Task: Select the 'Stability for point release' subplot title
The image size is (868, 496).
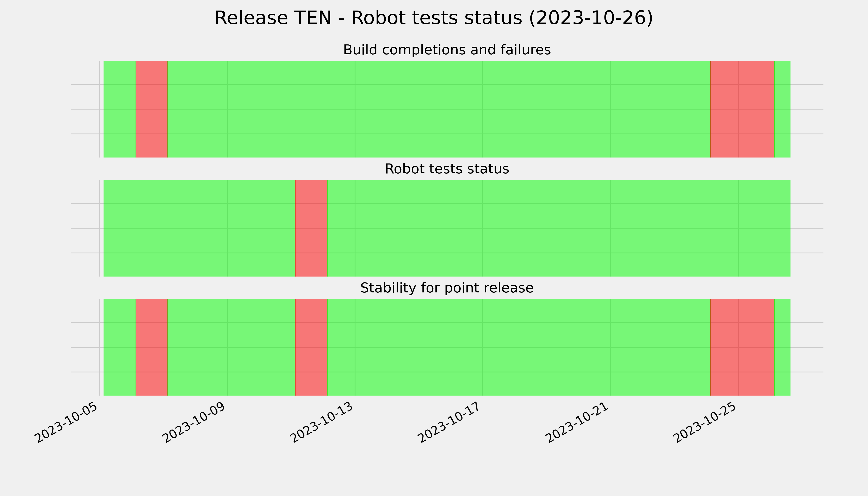Action: pyautogui.click(x=447, y=288)
